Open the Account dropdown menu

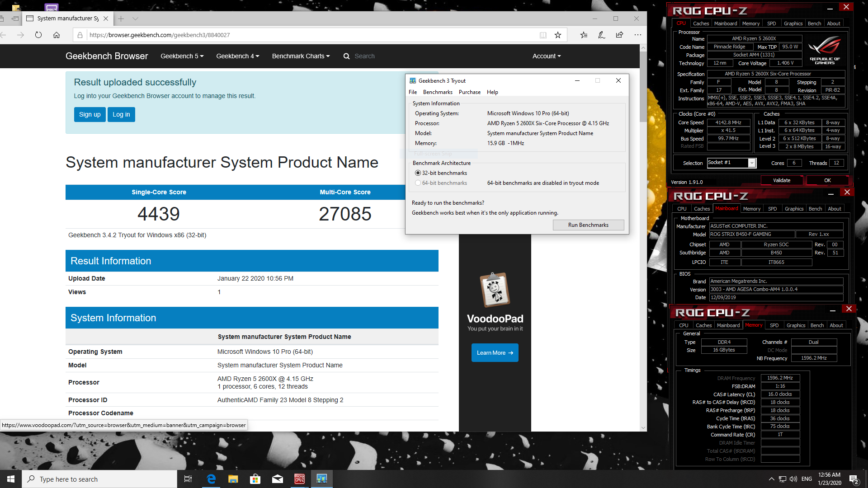click(547, 56)
